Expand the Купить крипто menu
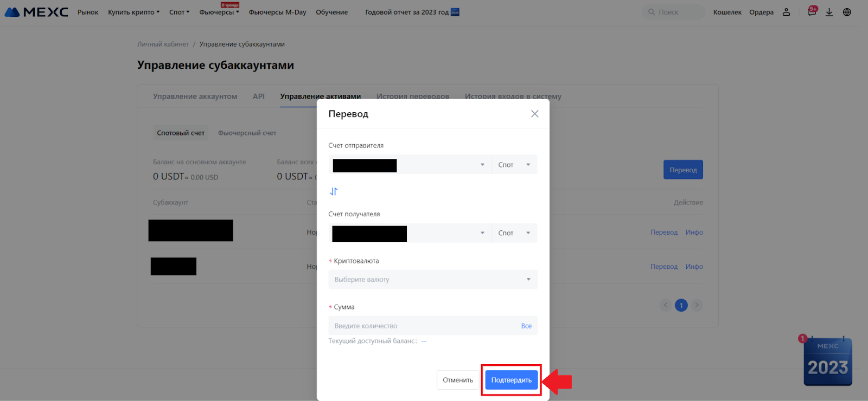The width and height of the screenshot is (868, 401). (134, 12)
